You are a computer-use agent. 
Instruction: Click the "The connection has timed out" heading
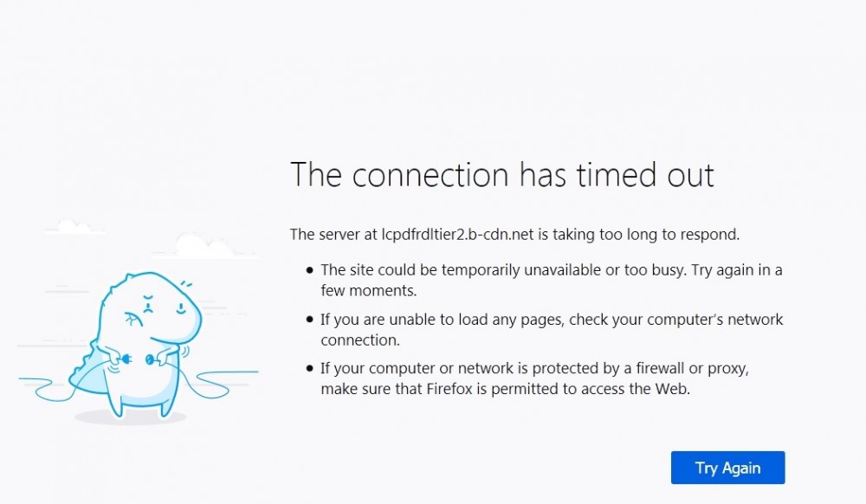point(501,175)
